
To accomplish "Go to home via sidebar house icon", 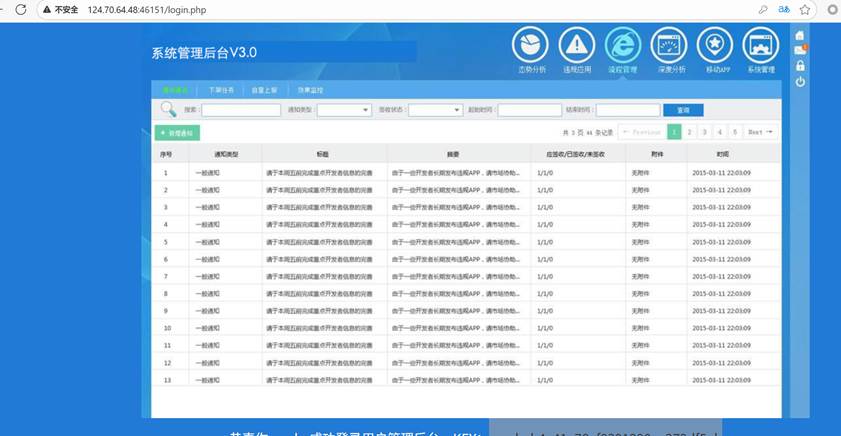I will [x=800, y=35].
